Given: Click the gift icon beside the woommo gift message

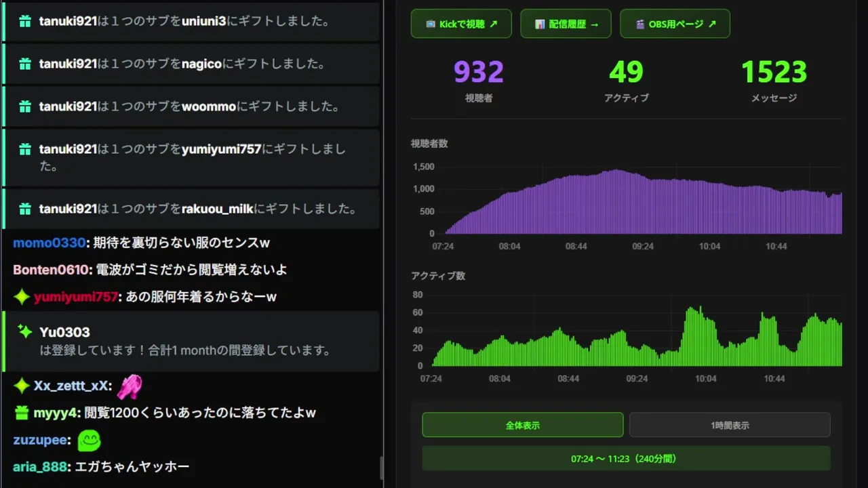Looking at the screenshot, I should tap(25, 106).
